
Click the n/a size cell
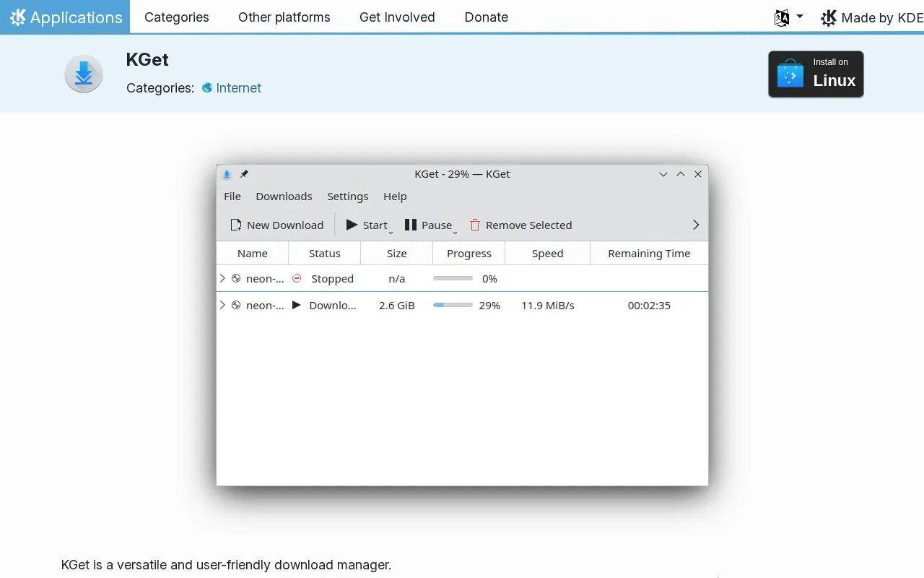397,279
